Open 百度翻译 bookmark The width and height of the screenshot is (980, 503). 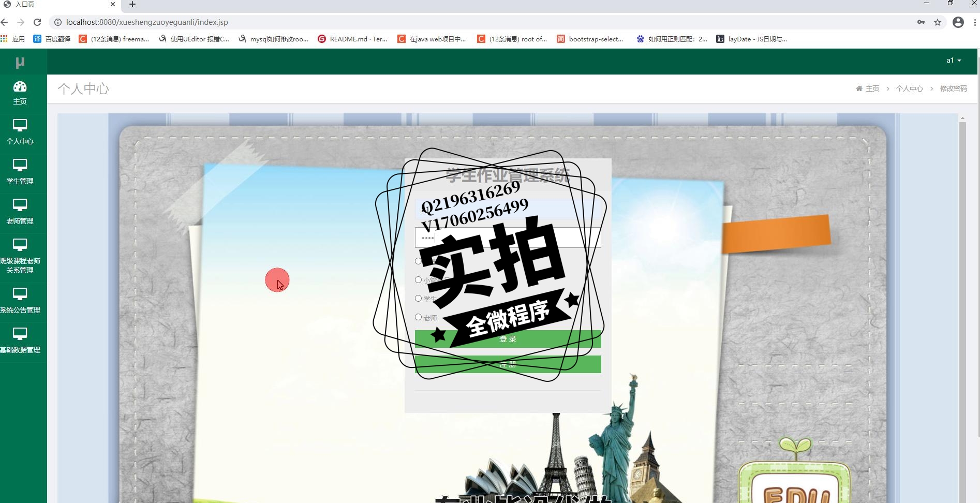coord(52,39)
